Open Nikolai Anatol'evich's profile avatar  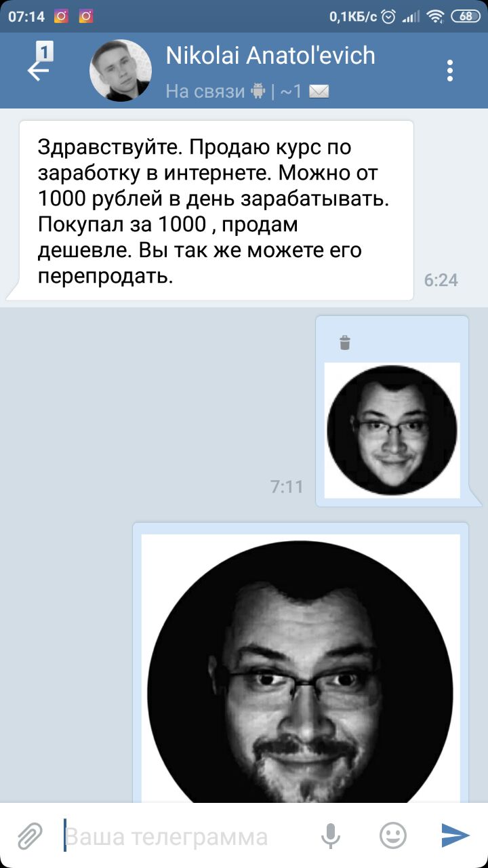pos(121,71)
